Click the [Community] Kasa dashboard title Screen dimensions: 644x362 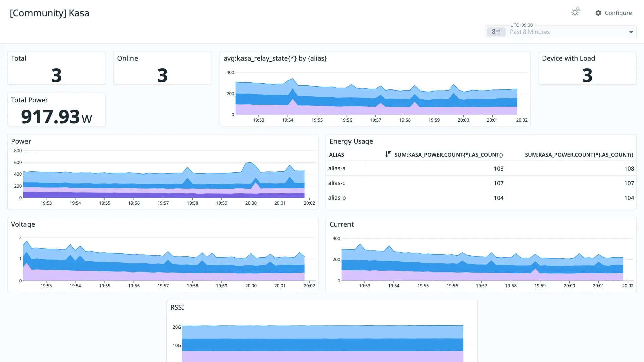pos(50,13)
